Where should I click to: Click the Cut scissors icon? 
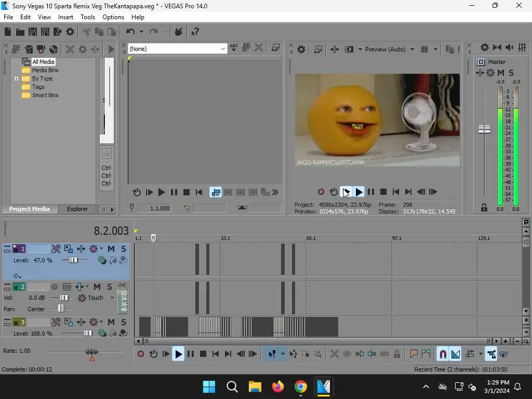click(x=87, y=32)
